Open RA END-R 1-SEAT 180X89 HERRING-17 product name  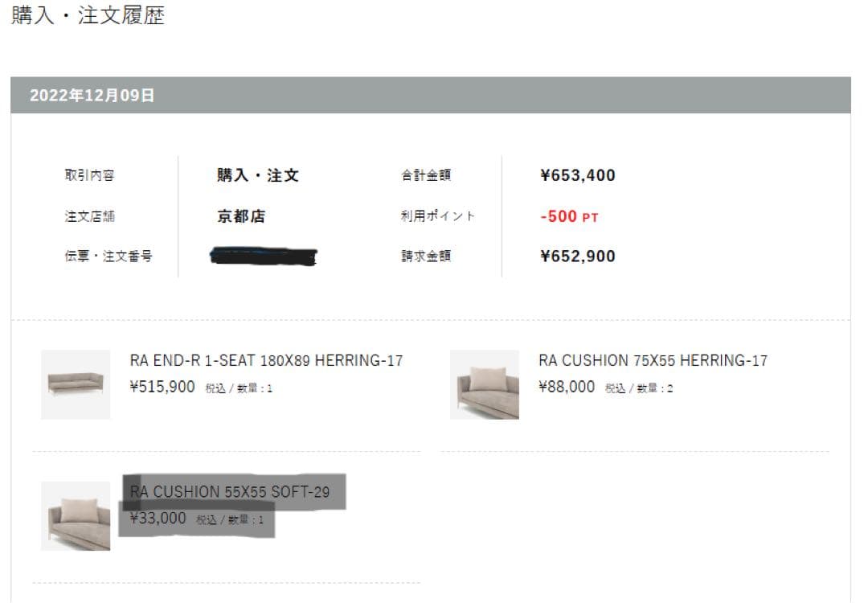[266, 361]
